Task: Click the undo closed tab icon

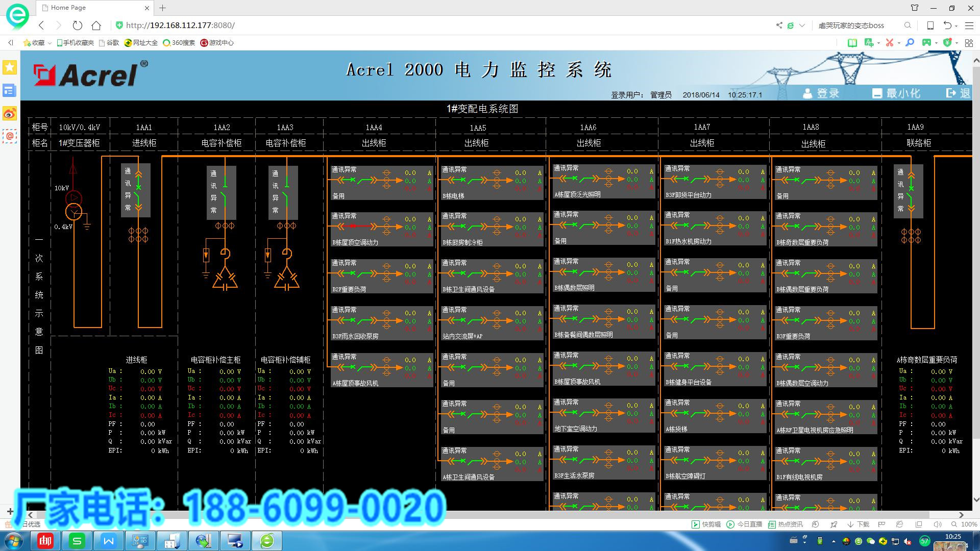Action: [x=947, y=25]
